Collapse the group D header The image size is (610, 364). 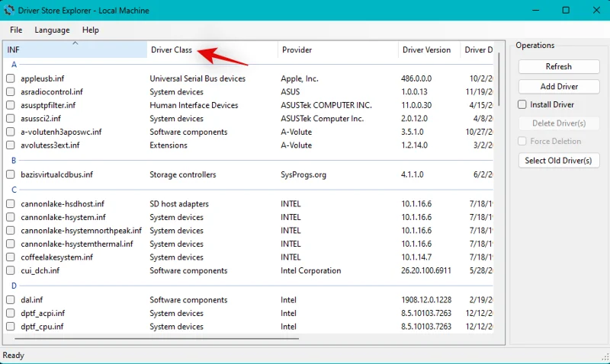pyautogui.click(x=14, y=286)
